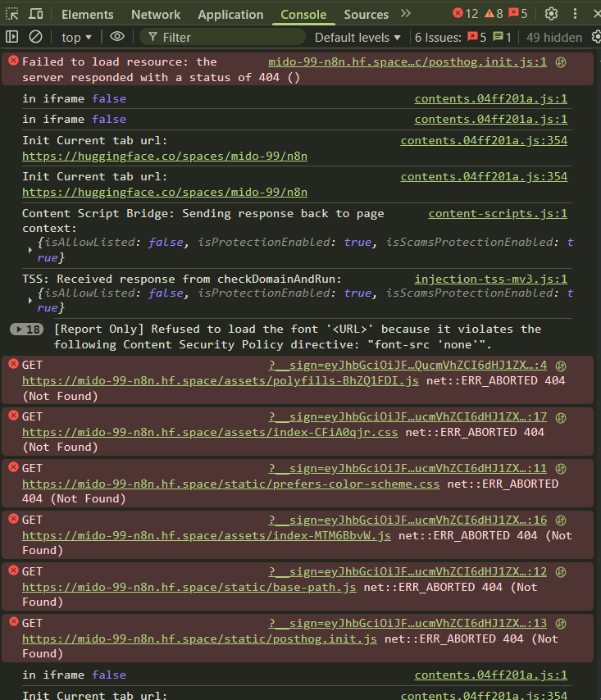
Task: Click the error icon on the GET static/posthog.init.js row
Action: click(13, 622)
